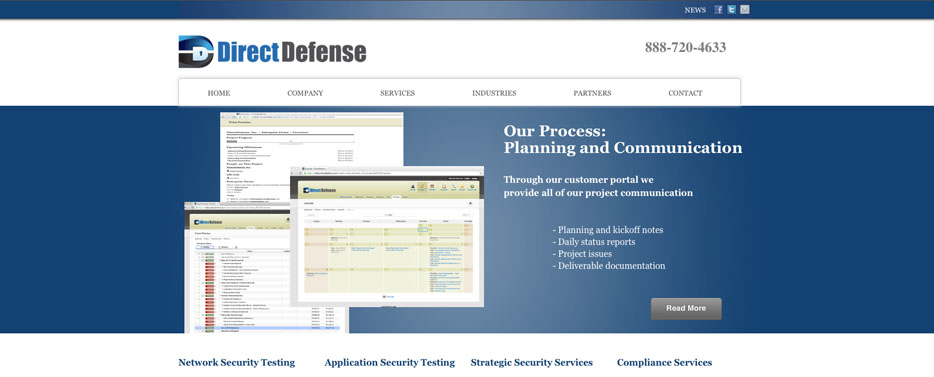Open the NEWS link in top bar
Viewport: 934px width, 377px height.
click(x=695, y=10)
